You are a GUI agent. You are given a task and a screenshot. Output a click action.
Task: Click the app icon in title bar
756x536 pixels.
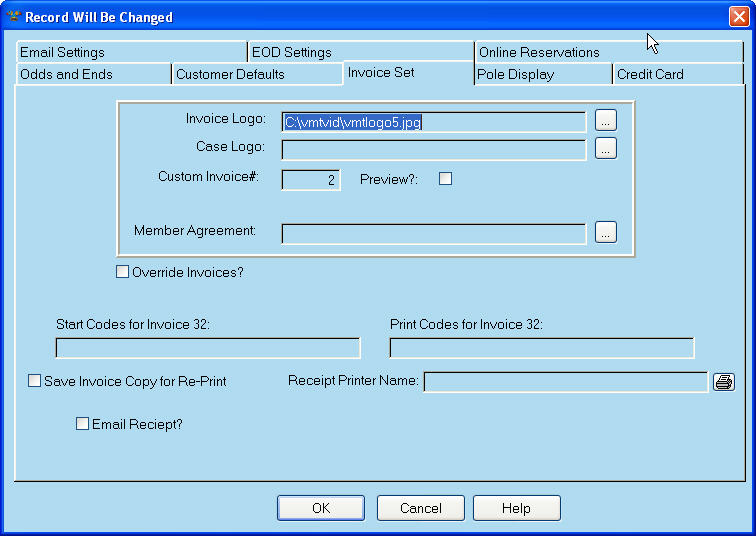tap(13, 17)
